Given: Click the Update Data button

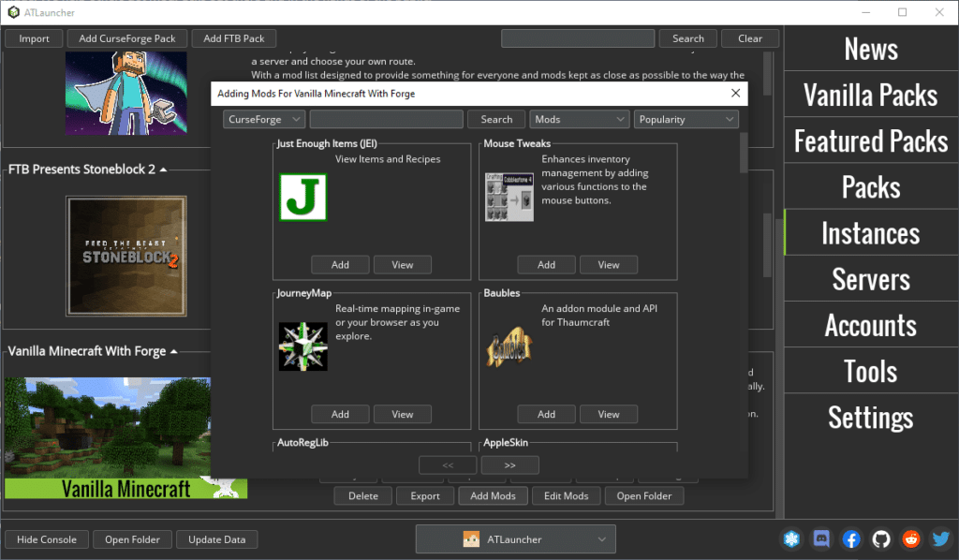Looking at the screenshot, I should 216,539.
